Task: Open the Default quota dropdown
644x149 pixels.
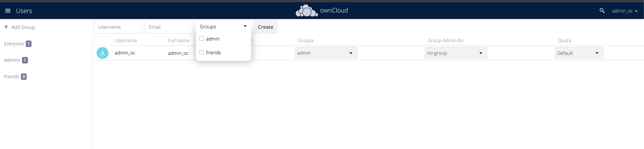Action: 579,53
